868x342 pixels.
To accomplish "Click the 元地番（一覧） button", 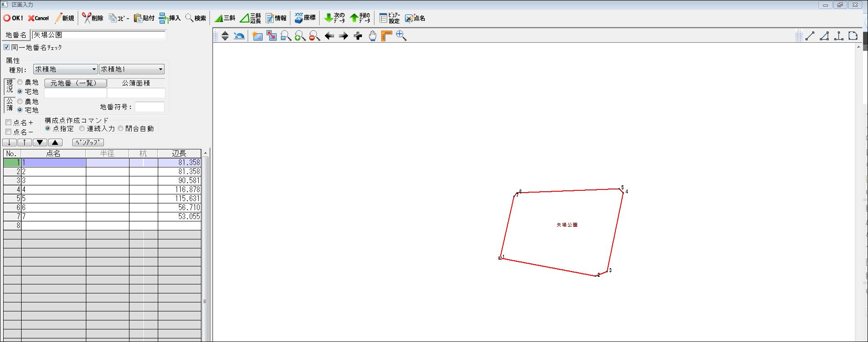I will coord(75,83).
